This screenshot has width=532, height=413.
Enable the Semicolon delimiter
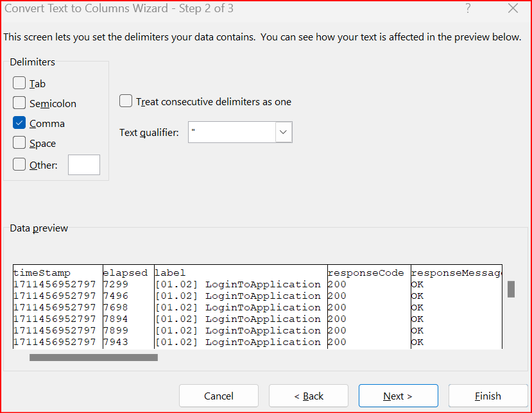[19, 103]
